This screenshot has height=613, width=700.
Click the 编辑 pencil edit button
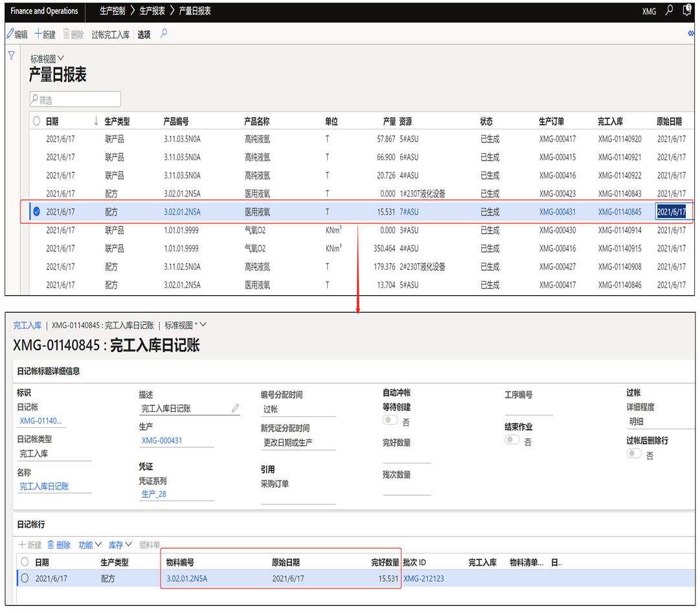pos(17,34)
